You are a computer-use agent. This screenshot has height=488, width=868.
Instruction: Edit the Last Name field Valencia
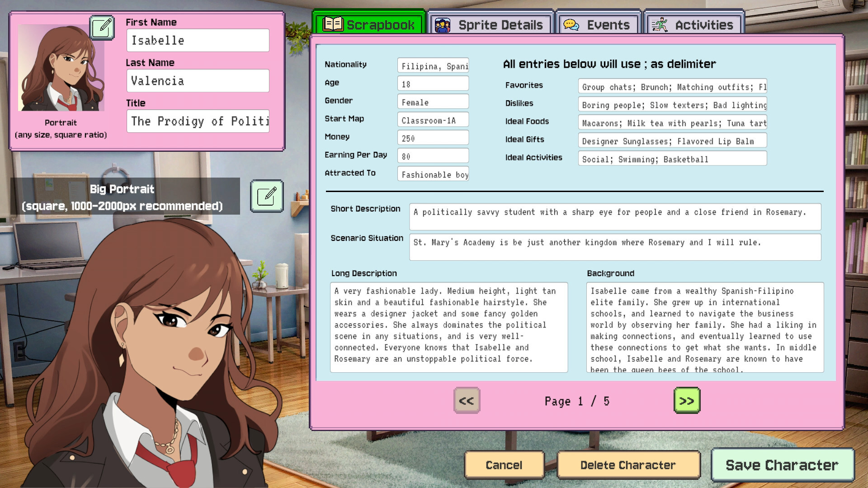pyautogui.click(x=198, y=81)
